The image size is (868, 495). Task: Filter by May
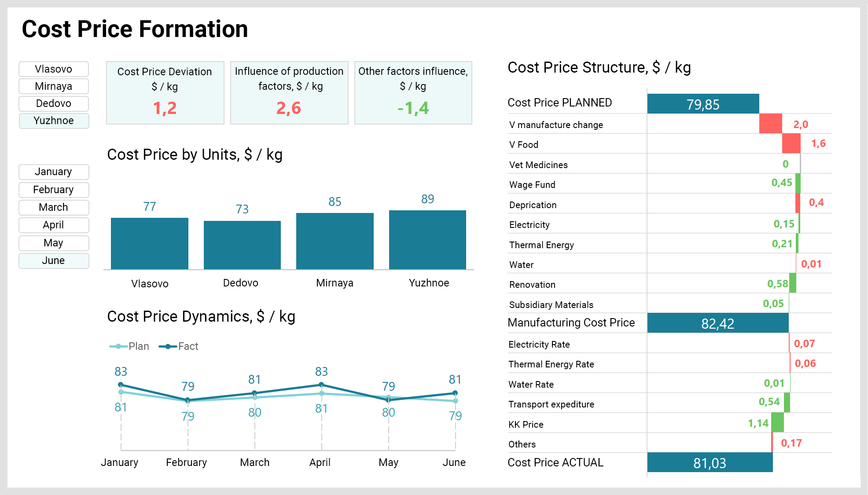tap(54, 243)
